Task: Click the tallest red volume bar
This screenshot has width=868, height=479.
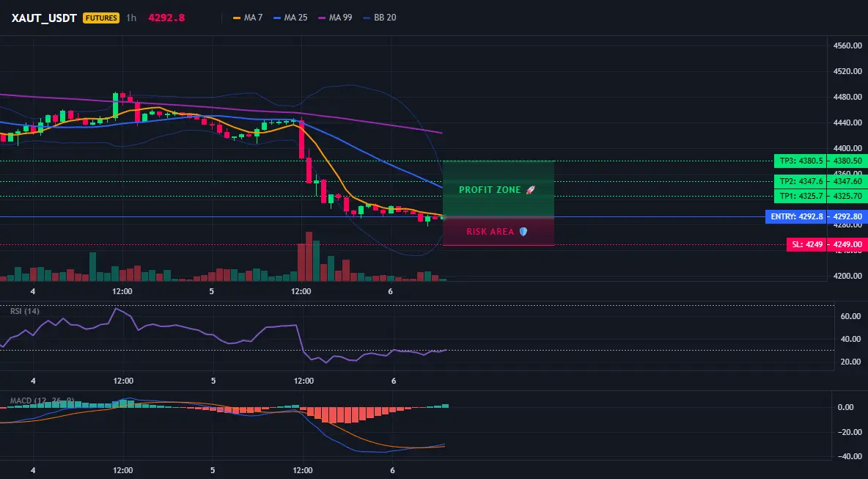Action: 309,257
